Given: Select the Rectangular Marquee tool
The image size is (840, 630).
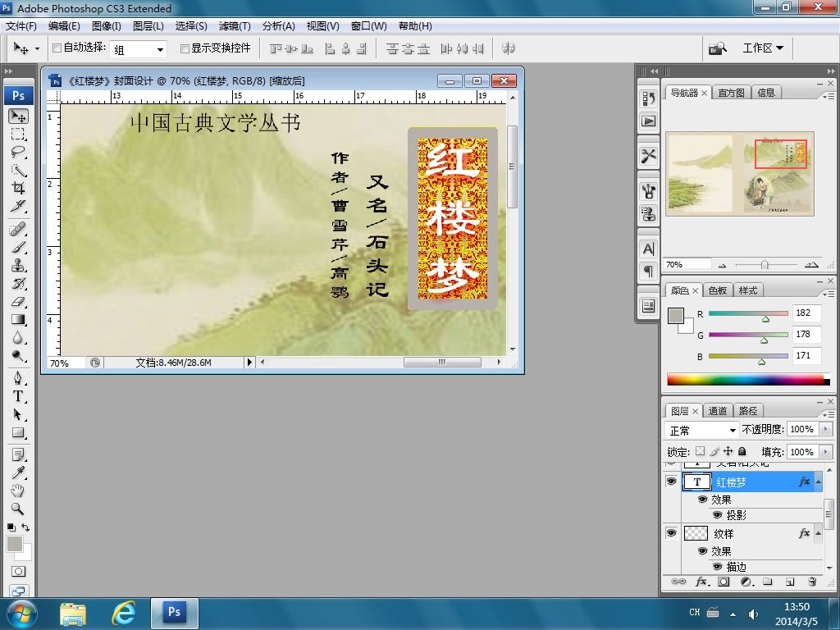Looking at the screenshot, I should [x=18, y=134].
